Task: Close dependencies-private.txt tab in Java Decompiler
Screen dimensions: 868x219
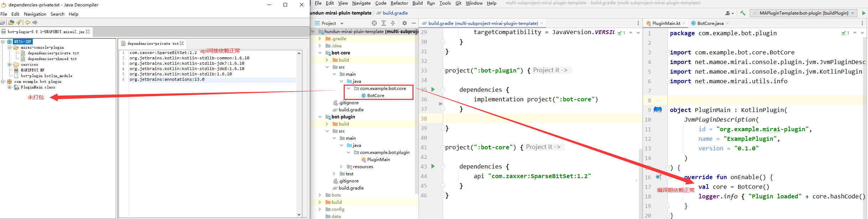Action: (x=182, y=43)
